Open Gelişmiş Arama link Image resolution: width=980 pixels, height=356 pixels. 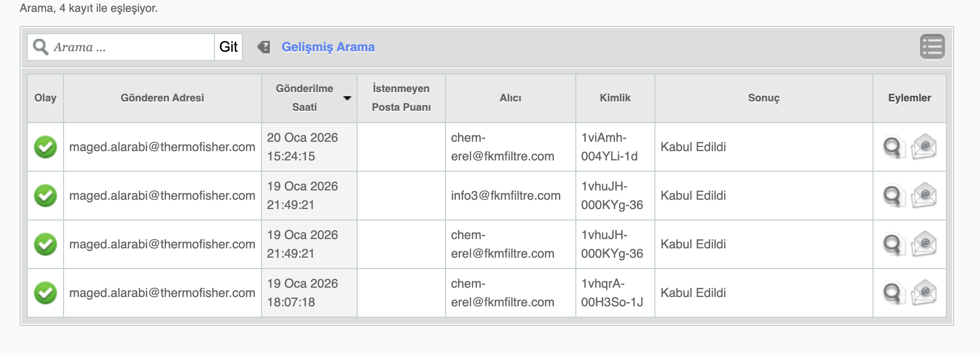(328, 47)
